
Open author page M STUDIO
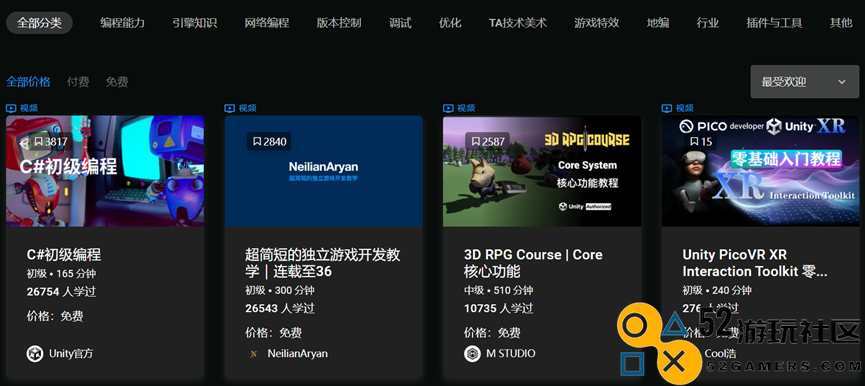pos(510,353)
